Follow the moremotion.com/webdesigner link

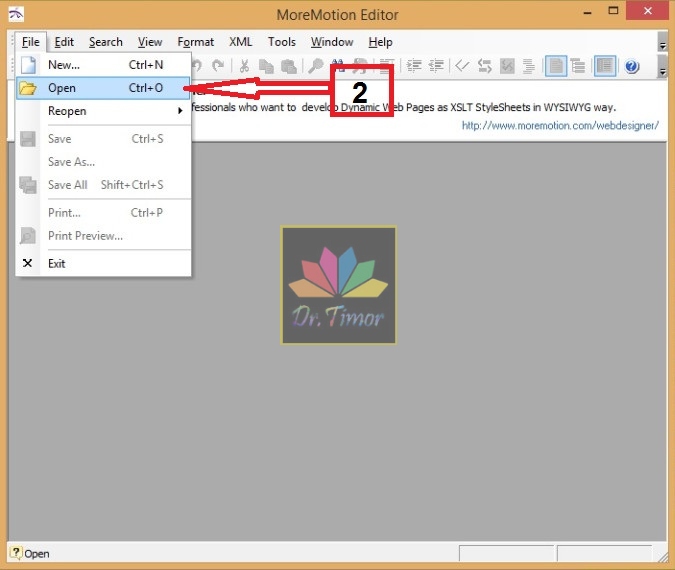click(x=560, y=126)
